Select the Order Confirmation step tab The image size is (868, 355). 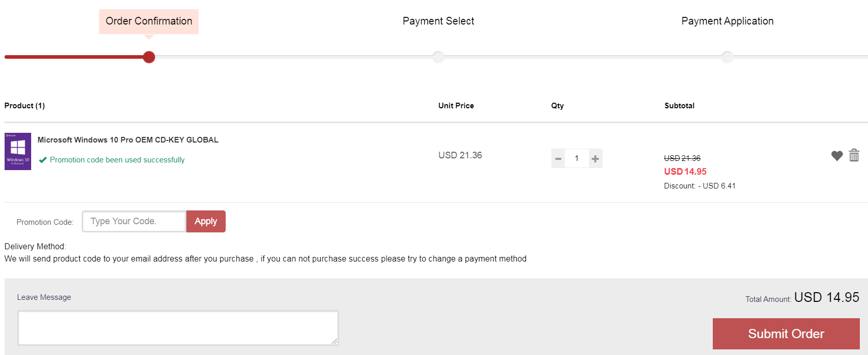(x=149, y=21)
